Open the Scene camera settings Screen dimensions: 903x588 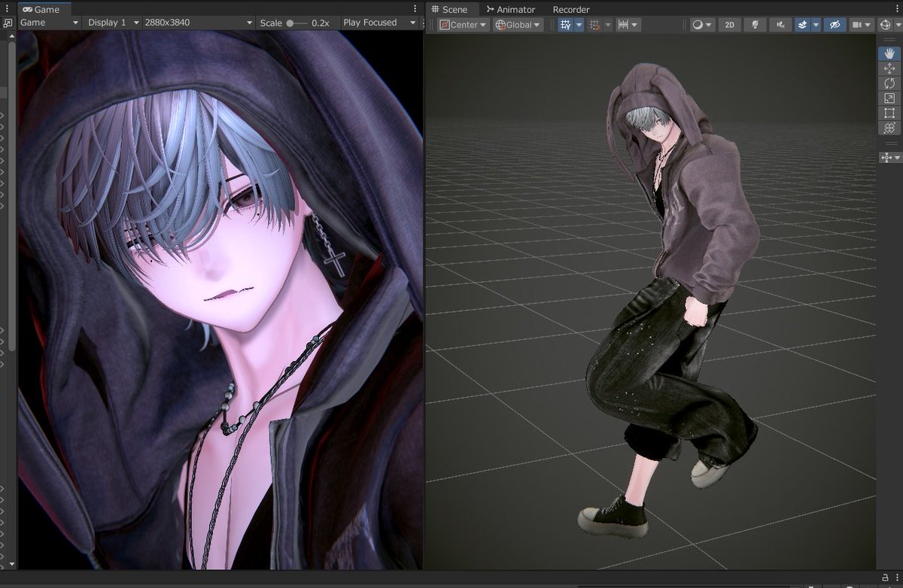(x=861, y=25)
